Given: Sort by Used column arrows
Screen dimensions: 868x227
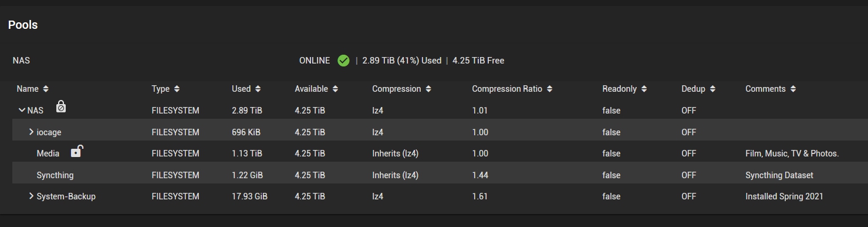Looking at the screenshot, I should coord(258,89).
